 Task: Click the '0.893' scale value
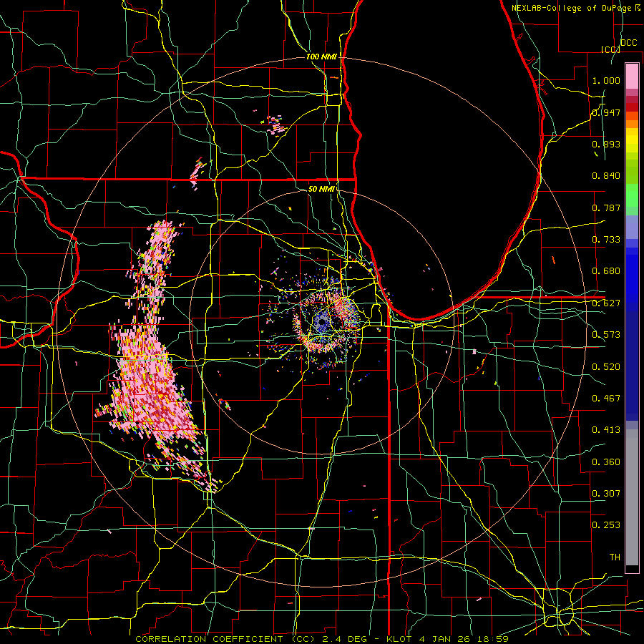(x=606, y=144)
